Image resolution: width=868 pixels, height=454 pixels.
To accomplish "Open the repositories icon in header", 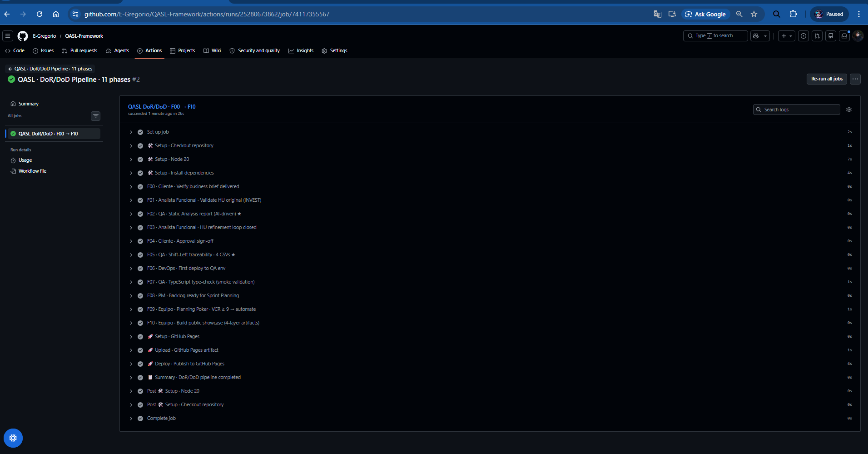I will pos(831,36).
